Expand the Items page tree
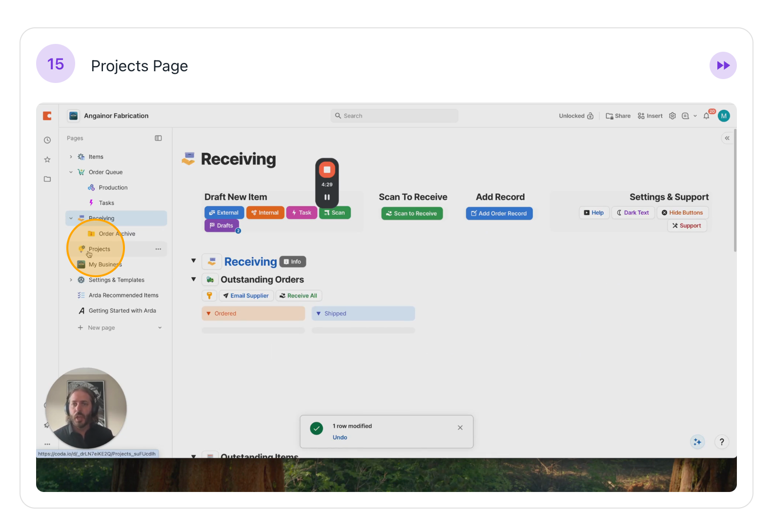The image size is (773, 532). 71,157
